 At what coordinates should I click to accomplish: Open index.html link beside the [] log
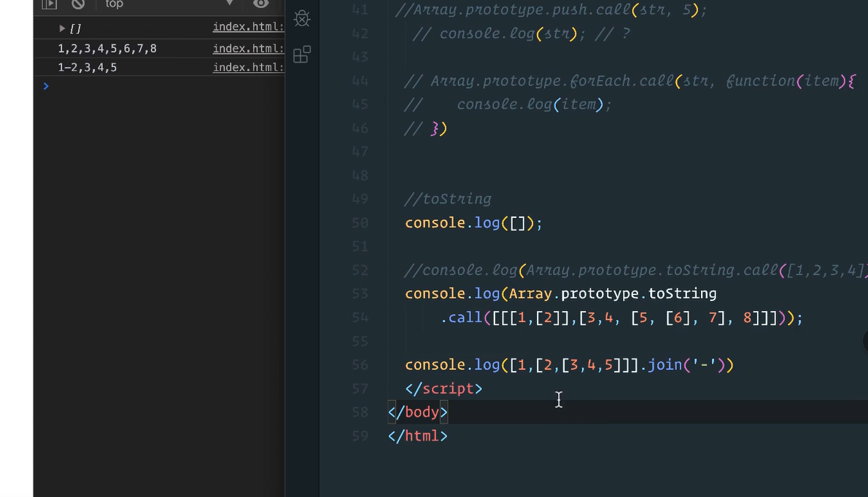tap(249, 26)
